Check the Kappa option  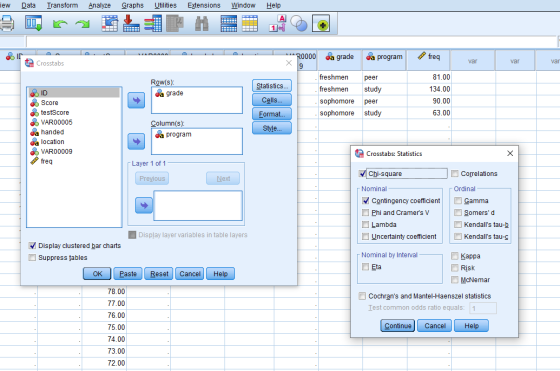coord(455,256)
